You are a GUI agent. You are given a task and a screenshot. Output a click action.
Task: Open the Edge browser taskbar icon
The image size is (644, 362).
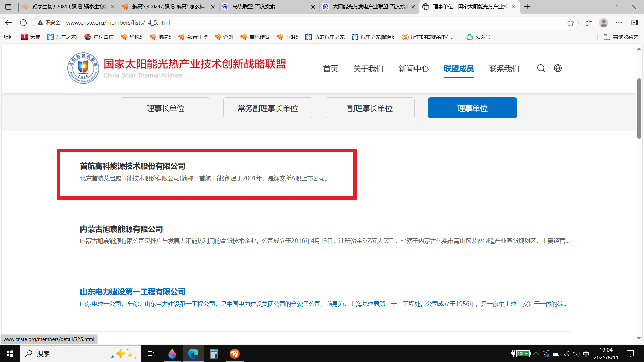[193, 354]
